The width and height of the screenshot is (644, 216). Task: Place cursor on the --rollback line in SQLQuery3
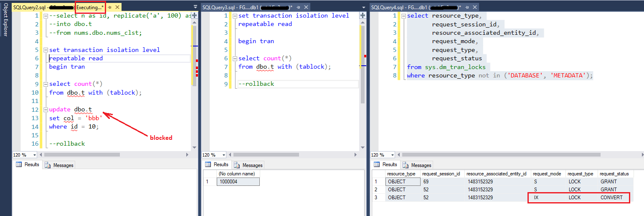256,84
